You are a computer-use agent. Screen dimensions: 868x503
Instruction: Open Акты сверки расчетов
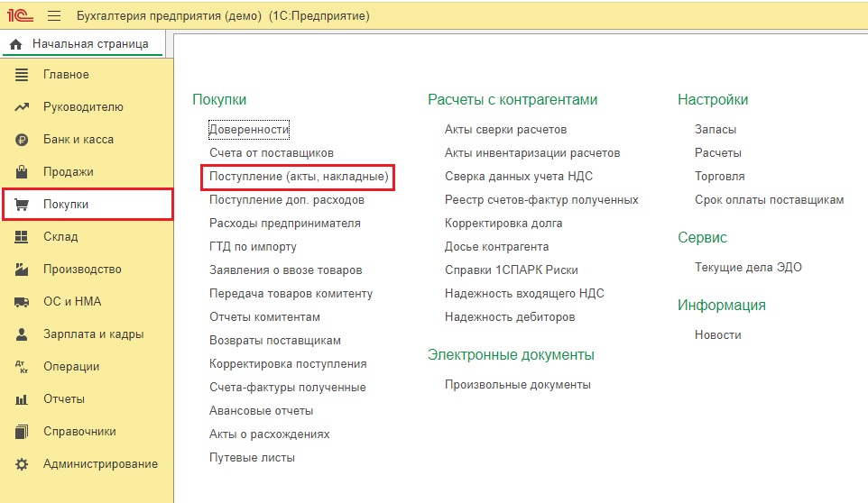pos(505,129)
